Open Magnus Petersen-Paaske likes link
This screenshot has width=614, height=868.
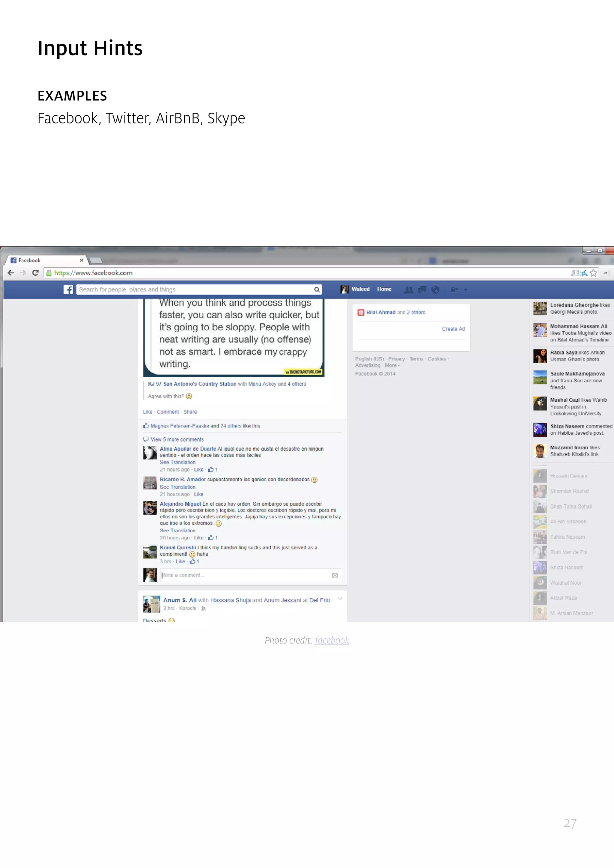(180, 426)
